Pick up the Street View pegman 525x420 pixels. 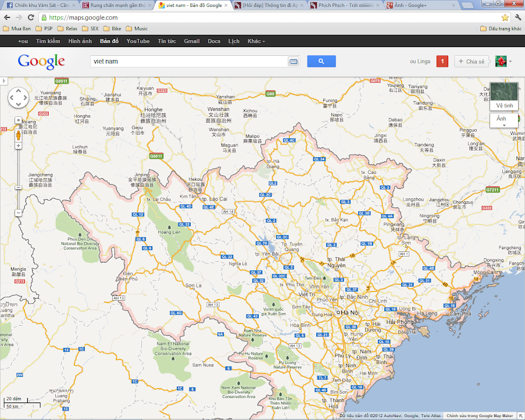(19, 136)
